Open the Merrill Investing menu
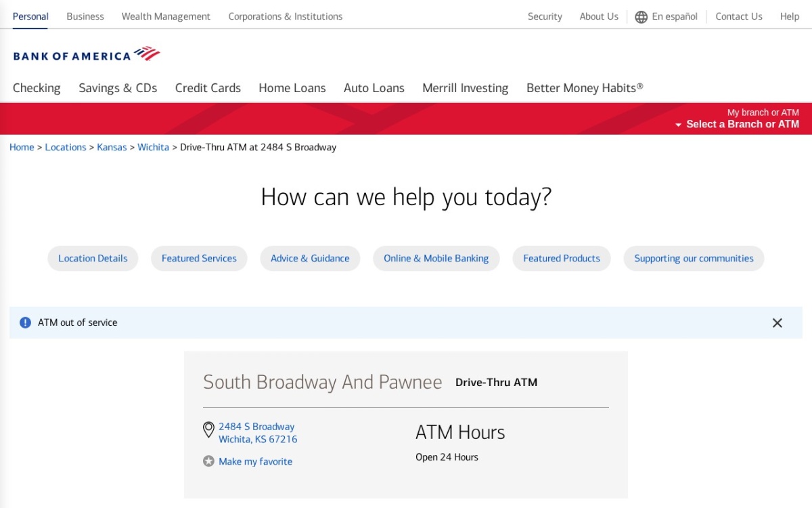 coord(466,88)
